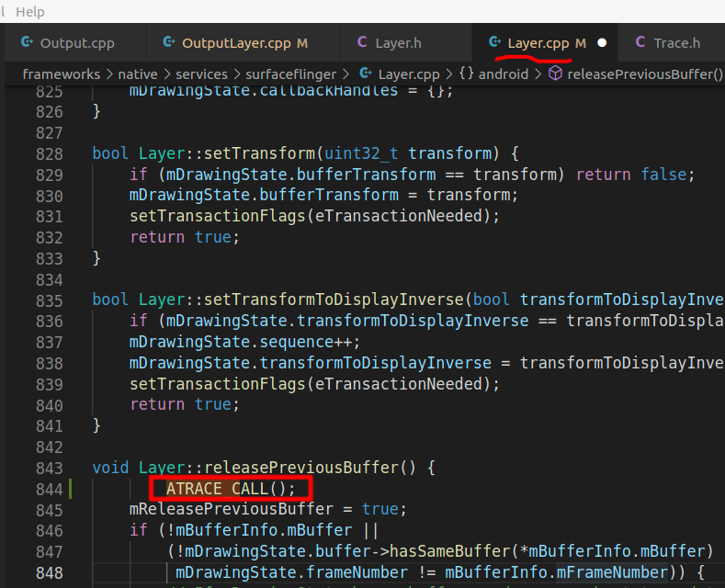Click the C header icon on the Trace.h tab
Screen dimensions: 725x588
(x=640, y=42)
